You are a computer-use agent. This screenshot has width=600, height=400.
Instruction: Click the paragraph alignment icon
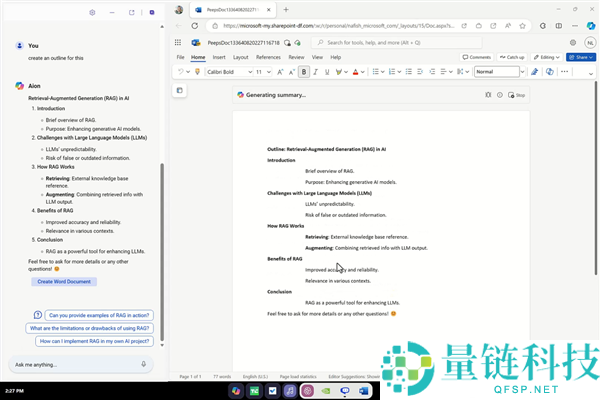(443, 72)
